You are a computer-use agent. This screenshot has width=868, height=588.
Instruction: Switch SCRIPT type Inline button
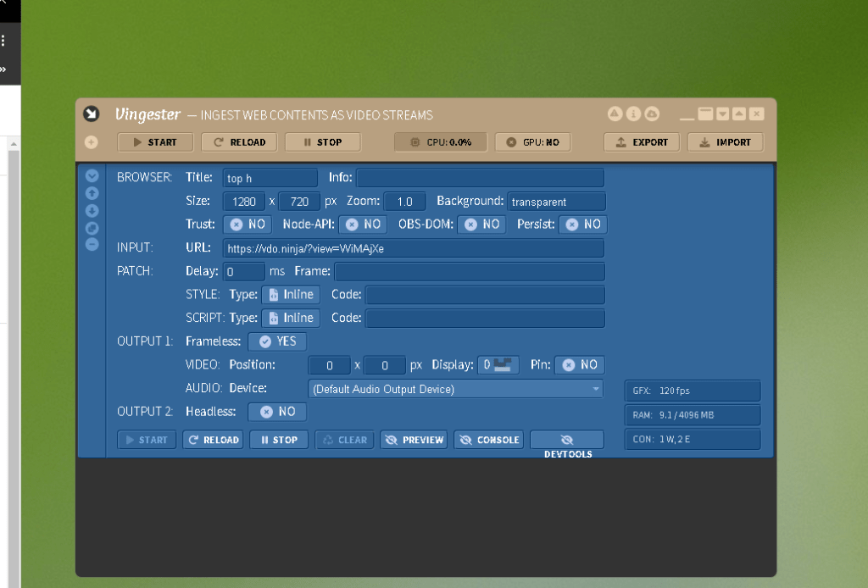pyautogui.click(x=291, y=318)
